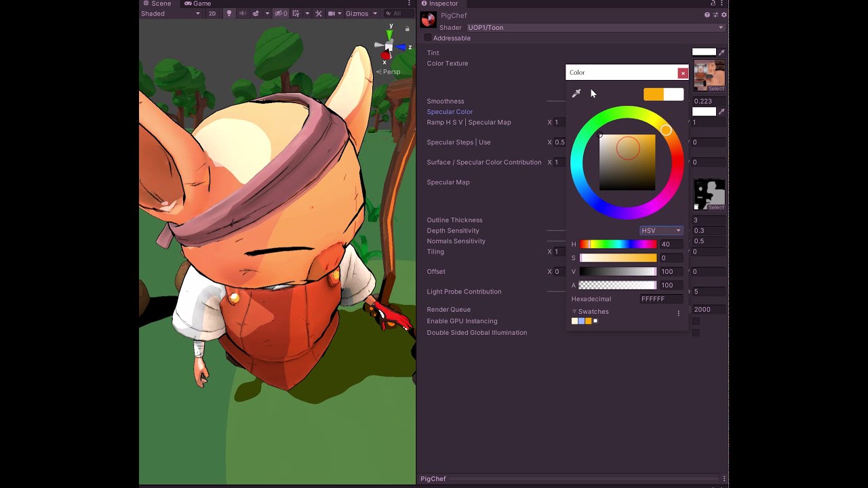
Task: Open the camera settings dropdown arrow
Action: (x=340, y=14)
